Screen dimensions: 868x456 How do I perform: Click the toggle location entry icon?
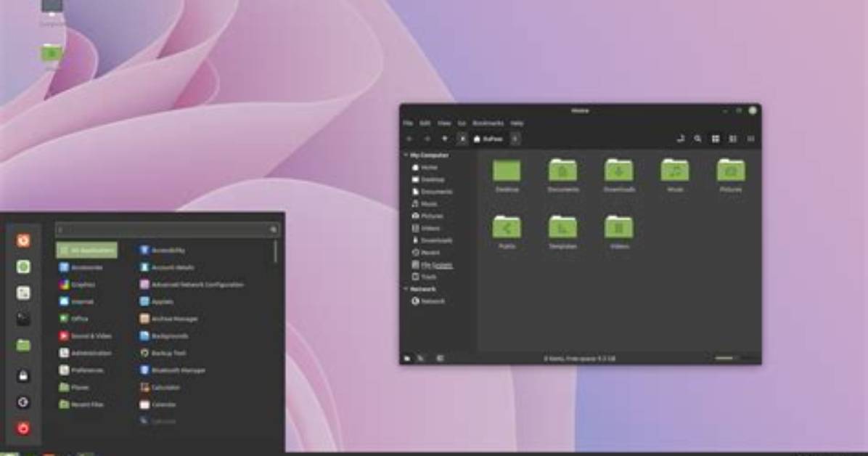pos(681,139)
